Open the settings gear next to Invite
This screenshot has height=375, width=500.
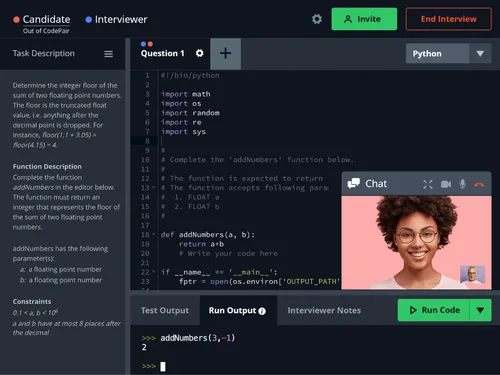(317, 19)
